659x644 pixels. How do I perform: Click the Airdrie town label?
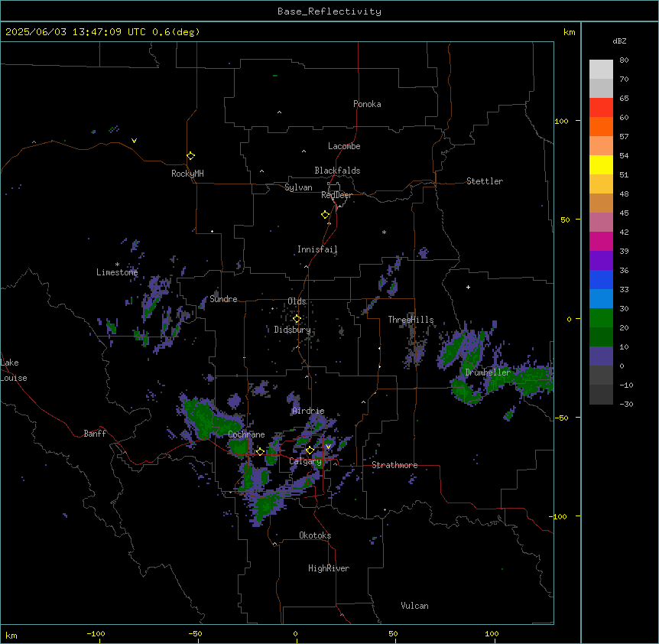coord(308,411)
